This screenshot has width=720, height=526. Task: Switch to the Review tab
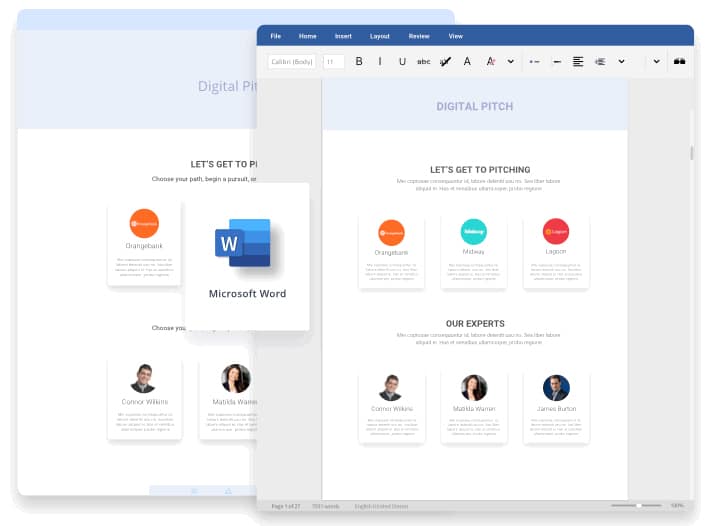click(x=419, y=36)
